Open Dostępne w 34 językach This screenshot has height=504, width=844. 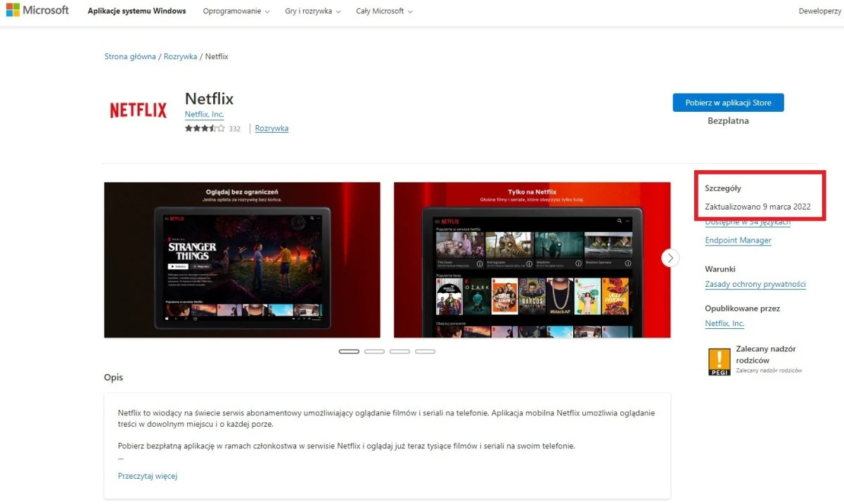pos(747,221)
